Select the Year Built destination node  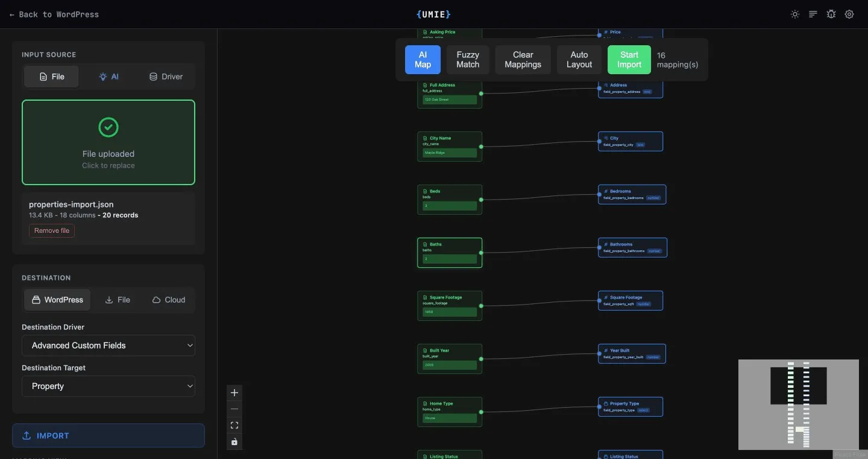point(632,353)
